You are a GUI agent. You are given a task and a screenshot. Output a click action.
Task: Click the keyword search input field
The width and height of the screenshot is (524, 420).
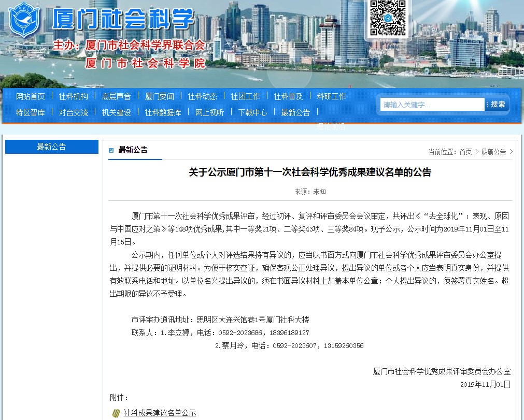point(432,105)
